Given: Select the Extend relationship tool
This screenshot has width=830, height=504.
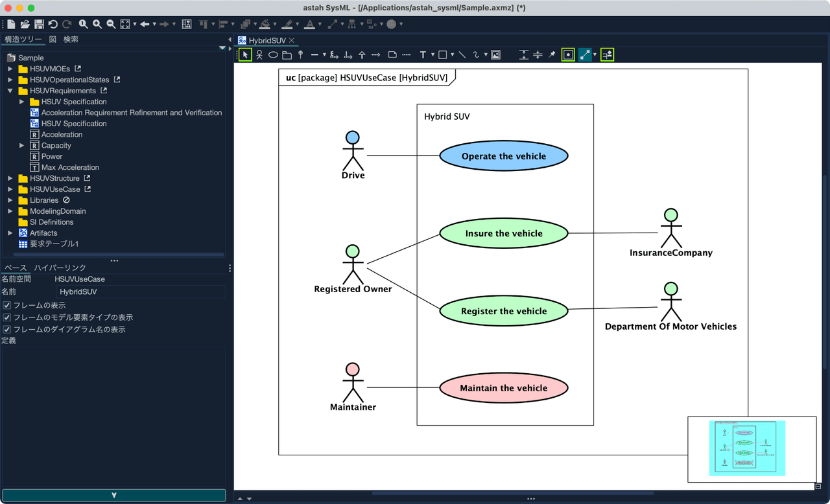Looking at the screenshot, I should pos(334,55).
